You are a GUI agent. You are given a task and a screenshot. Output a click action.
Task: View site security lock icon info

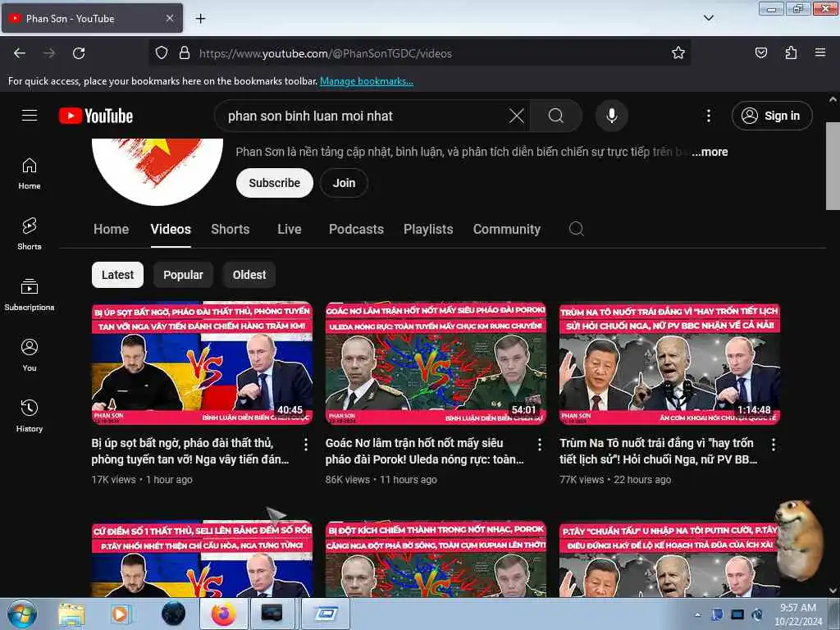coord(185,53)
